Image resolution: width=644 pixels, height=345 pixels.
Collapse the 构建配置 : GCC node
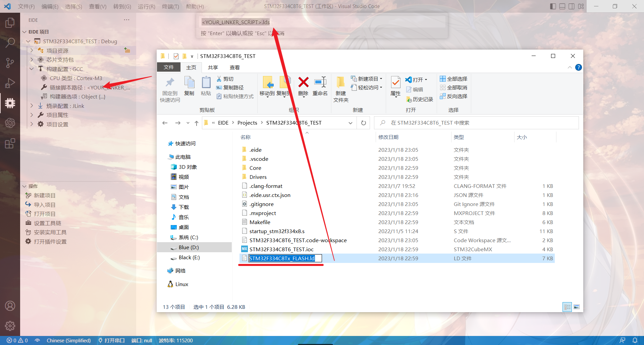pyautogui.click(x=32, y=69)
